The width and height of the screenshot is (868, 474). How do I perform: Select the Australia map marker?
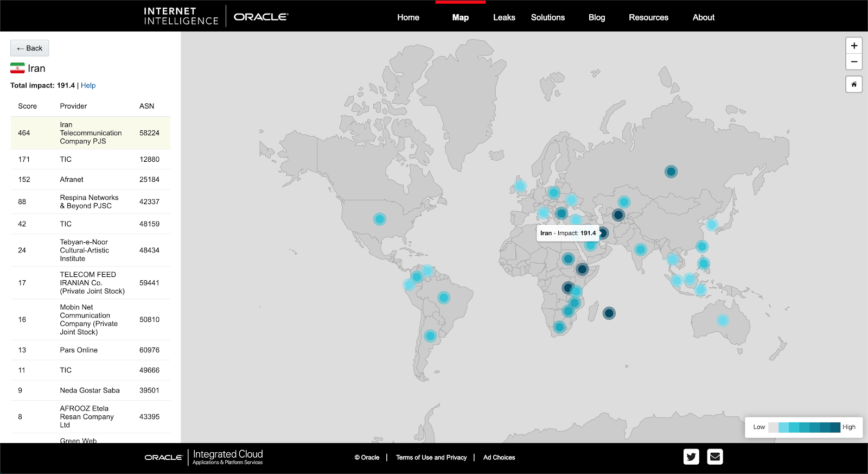point(723,320)
